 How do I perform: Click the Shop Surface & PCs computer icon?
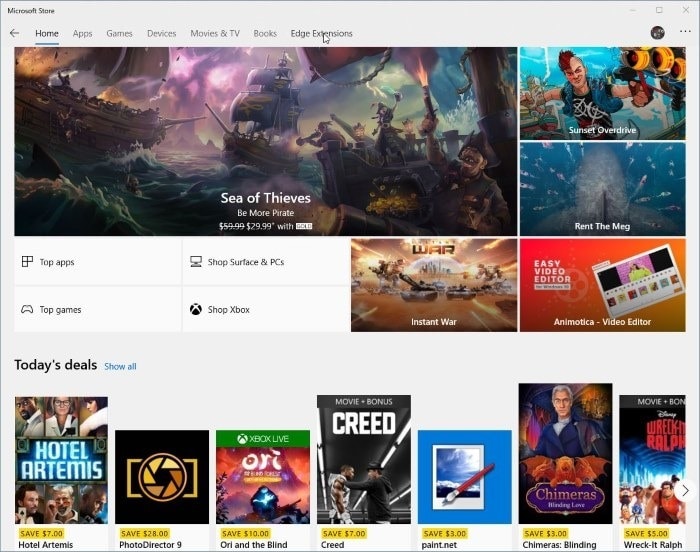click(x=196, y=262)
